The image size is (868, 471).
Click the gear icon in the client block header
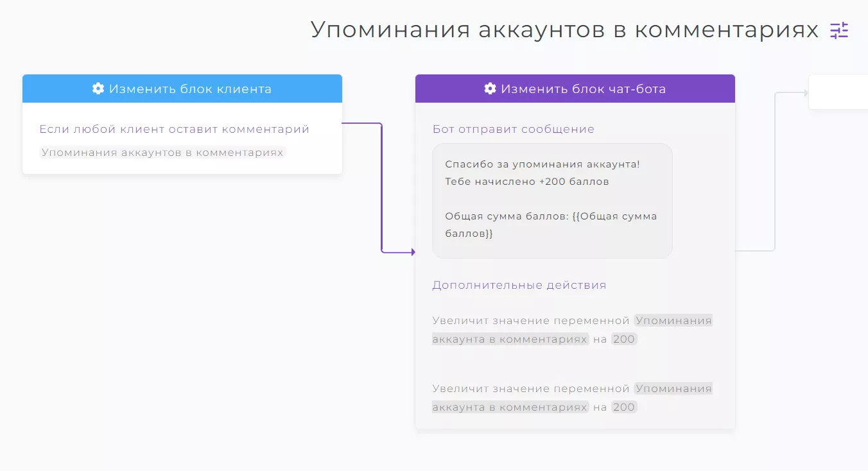point(98,89)
